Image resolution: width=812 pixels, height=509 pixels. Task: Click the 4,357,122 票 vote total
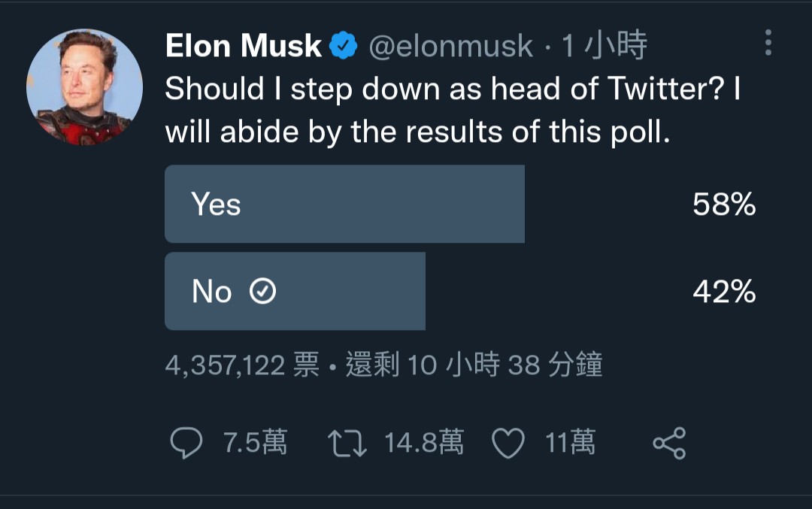tap(242, 366)
